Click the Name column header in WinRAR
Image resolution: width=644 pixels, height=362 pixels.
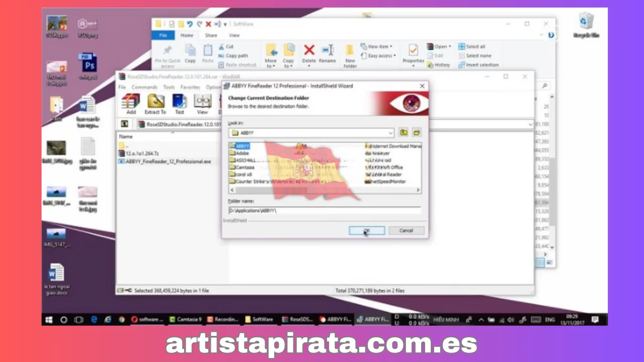pyautogui.click(x=126, y=136)
